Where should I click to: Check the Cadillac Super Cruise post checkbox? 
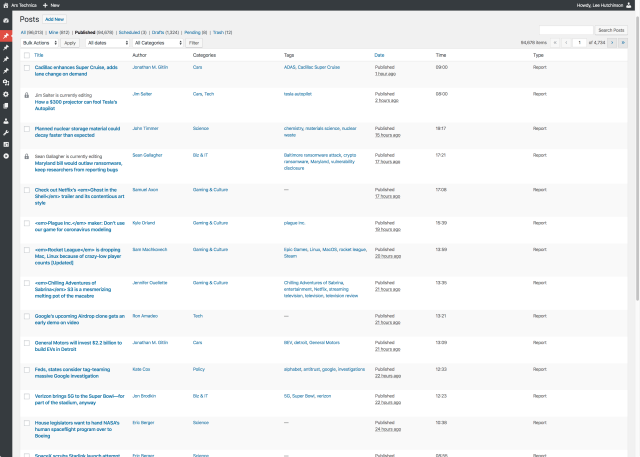(x=25, y=67)
